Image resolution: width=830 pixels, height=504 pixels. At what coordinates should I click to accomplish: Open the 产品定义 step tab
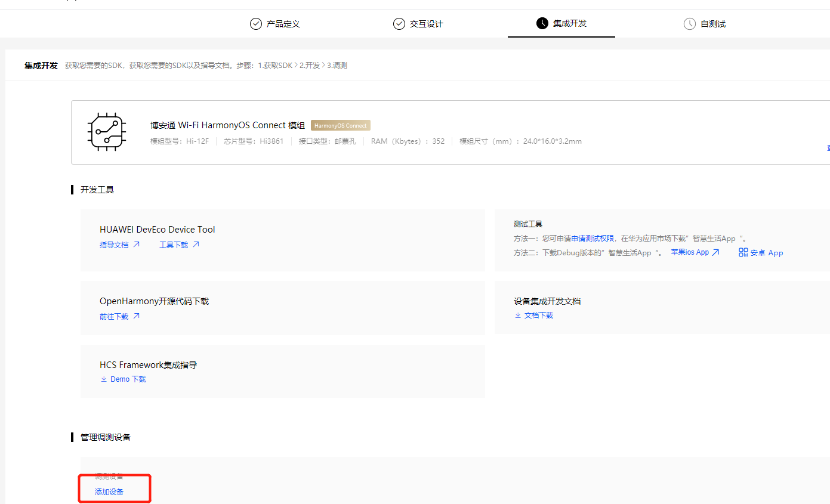275,24
